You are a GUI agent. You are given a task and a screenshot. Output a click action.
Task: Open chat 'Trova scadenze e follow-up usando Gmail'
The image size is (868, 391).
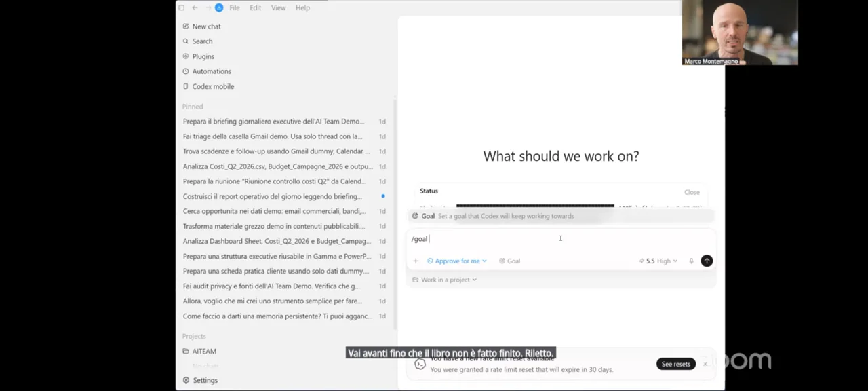click(x=284, y=151)
